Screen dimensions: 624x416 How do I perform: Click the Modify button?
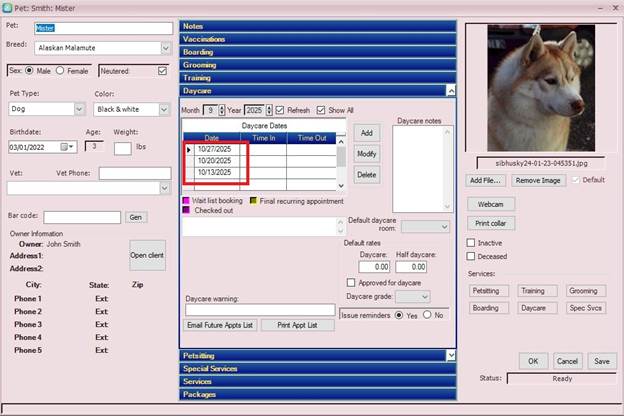(x=367, y=154)
